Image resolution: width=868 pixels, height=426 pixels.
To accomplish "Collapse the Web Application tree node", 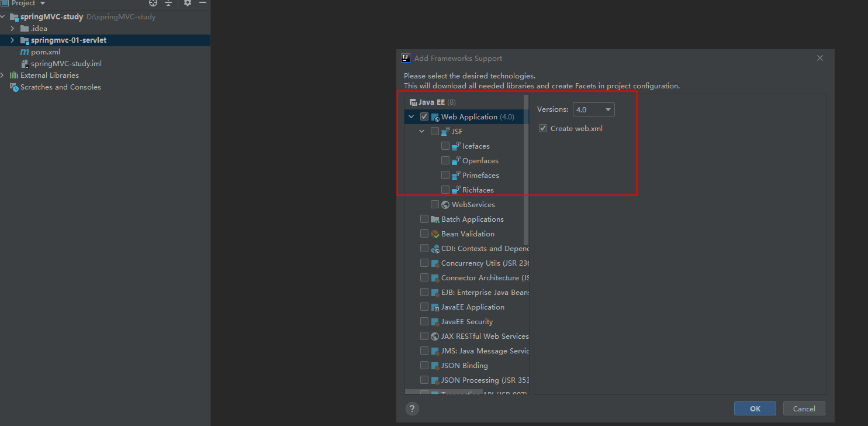I will (411, 117).
